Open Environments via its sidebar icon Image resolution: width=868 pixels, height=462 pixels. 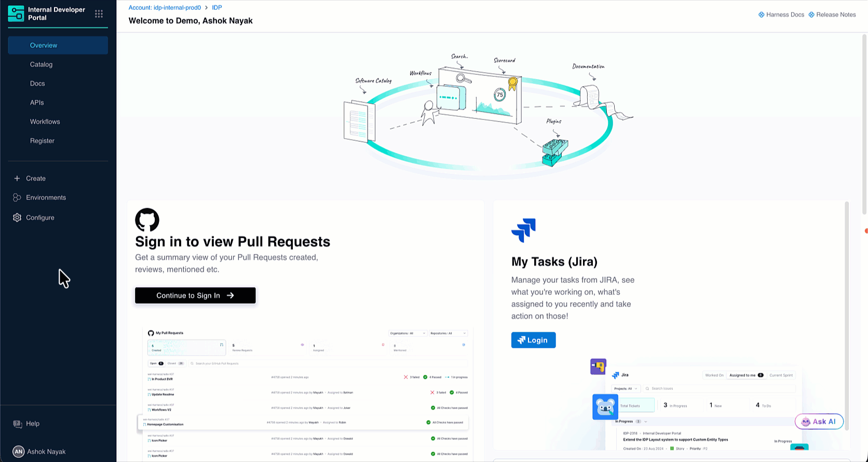click(17, 197)
